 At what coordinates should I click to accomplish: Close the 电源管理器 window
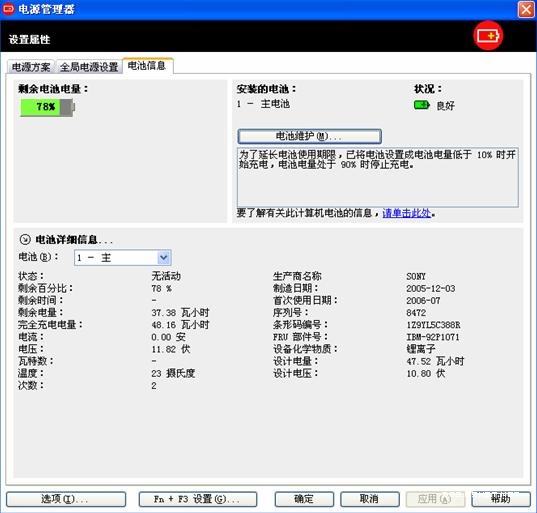coord(526,9)
